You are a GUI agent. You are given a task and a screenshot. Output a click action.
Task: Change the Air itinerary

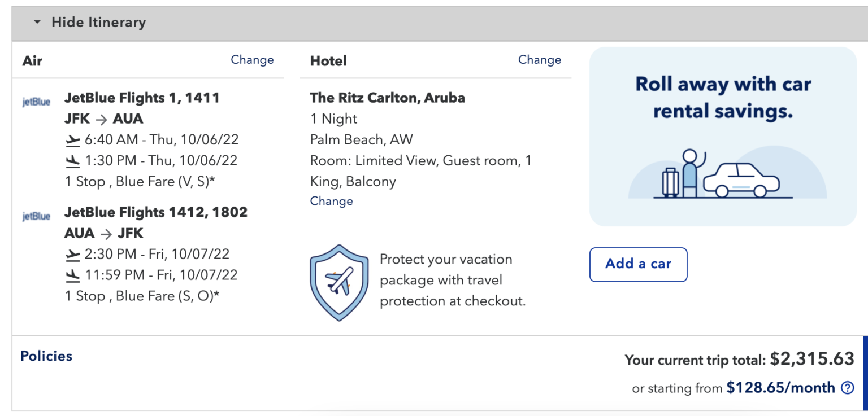point(252,59)
